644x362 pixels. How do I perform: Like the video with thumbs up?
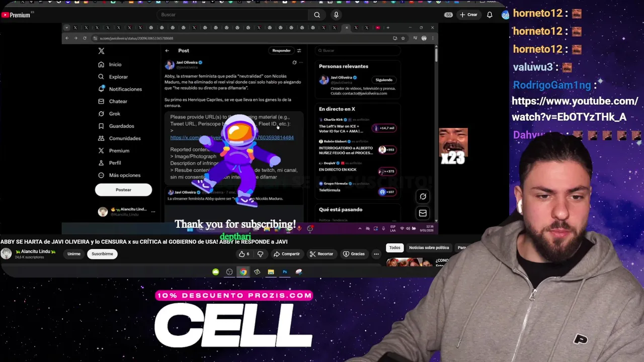tap(244, 254)
